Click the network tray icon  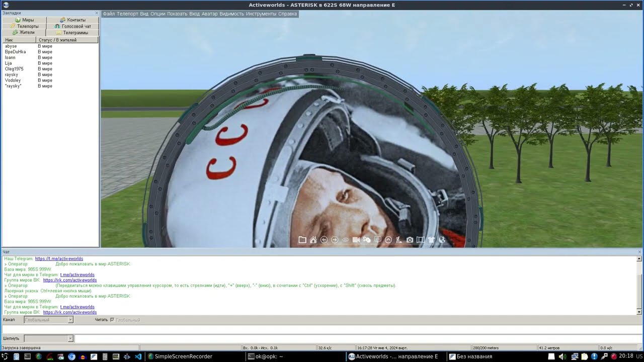pos(575,356)
